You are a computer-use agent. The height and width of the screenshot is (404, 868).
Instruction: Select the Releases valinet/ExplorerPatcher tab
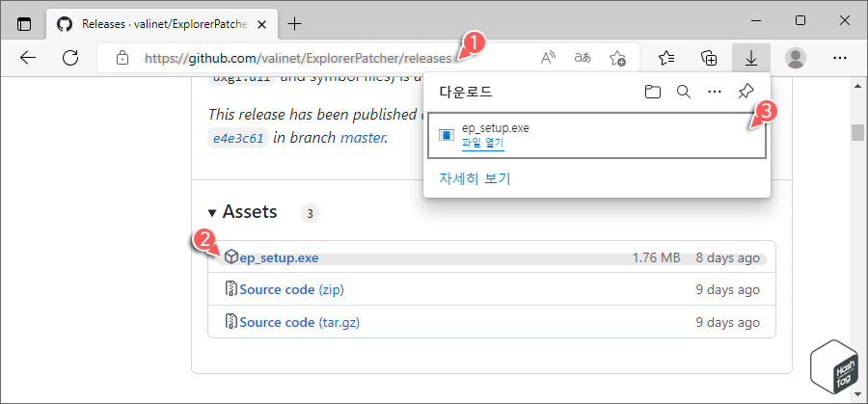[x=163, y=24]
